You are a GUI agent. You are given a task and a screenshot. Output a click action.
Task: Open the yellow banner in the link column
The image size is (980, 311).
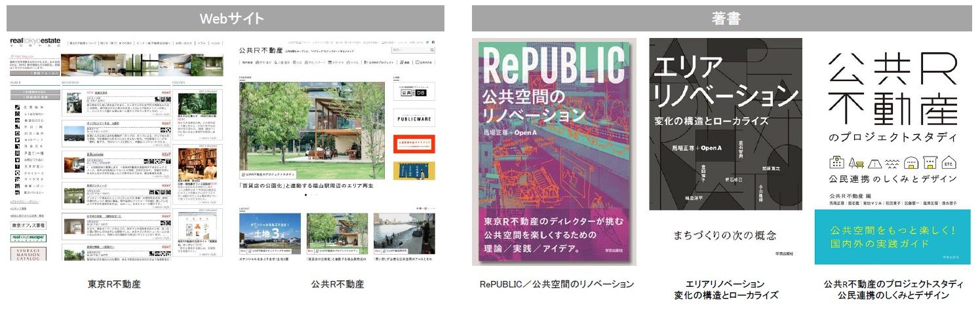coord(414,170)
